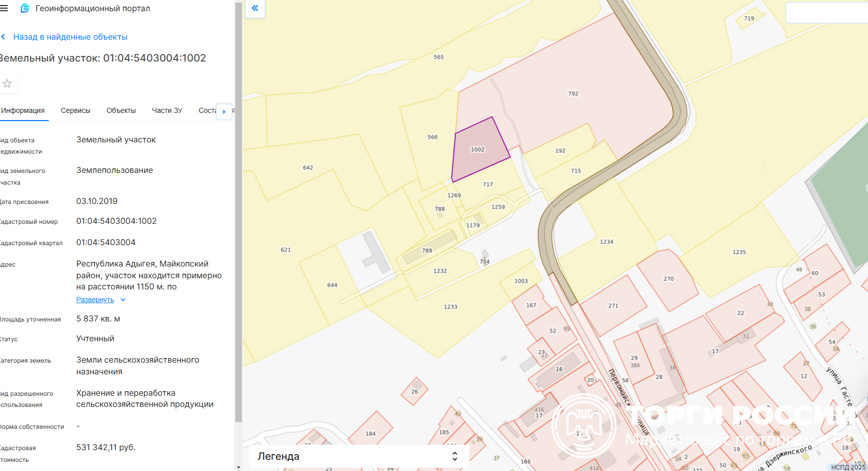The image size is (868, 471).
Task: Select the Объекты tab
Action: [121, 110]
